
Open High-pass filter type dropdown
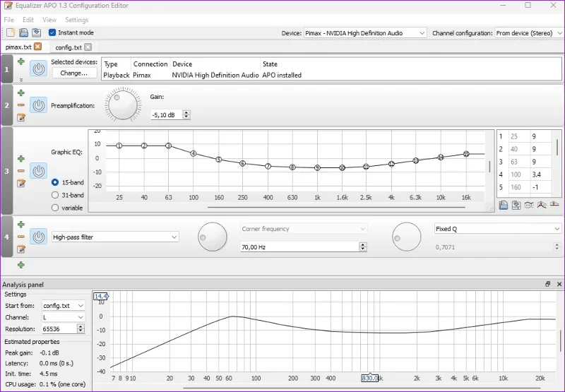click(x=115, y=237)
